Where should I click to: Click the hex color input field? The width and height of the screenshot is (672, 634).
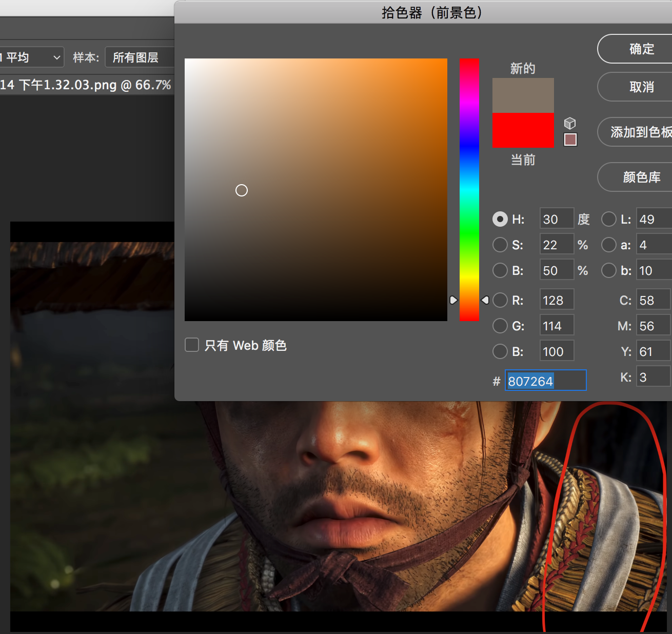(x=545, y=381)
